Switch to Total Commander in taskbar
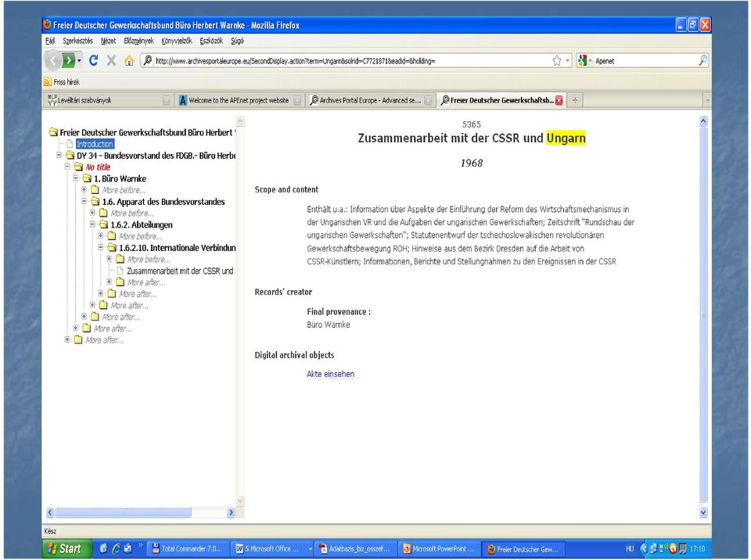This screenshot has width=751, height=560. (x=187, y=549)
